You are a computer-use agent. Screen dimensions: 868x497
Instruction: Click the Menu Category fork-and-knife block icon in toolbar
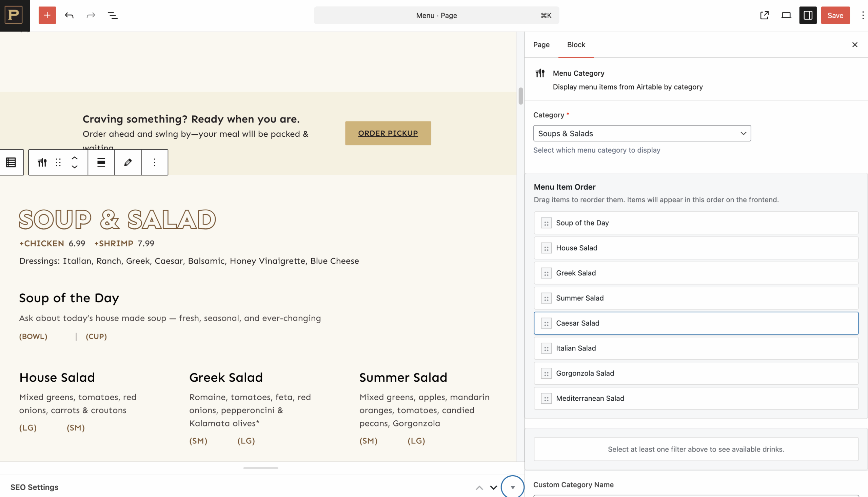(42, 163)
